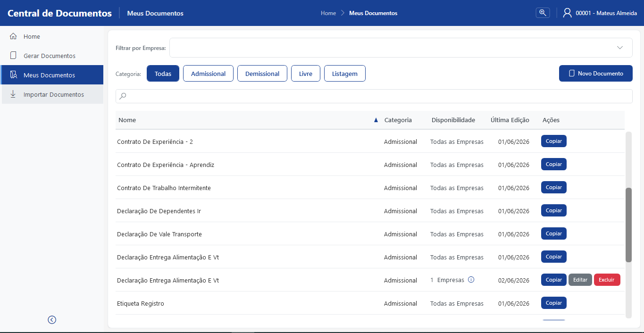Click Home breadcrumb link in header

point(328,13)
